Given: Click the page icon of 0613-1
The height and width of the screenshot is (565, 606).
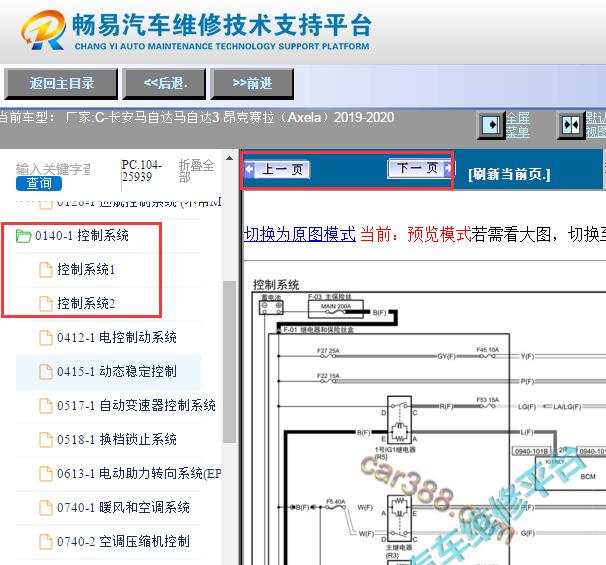Looking at the screenshot, I should [x=46, y=473].
